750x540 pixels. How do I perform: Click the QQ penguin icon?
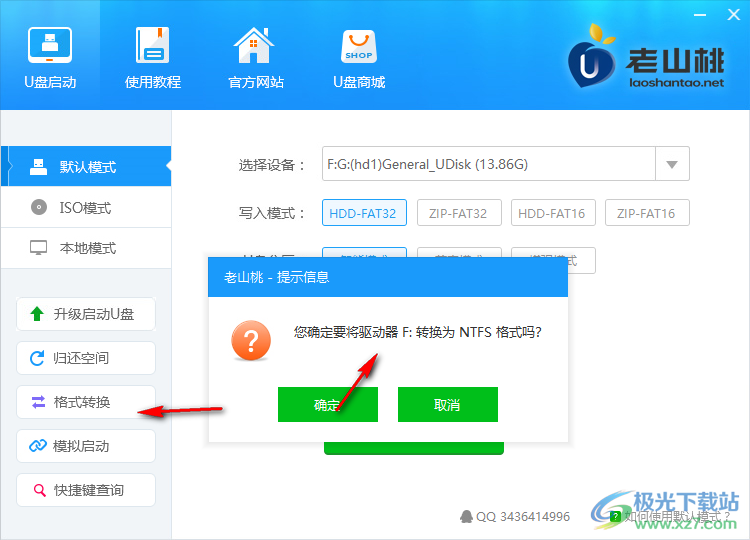pos(466,516)
